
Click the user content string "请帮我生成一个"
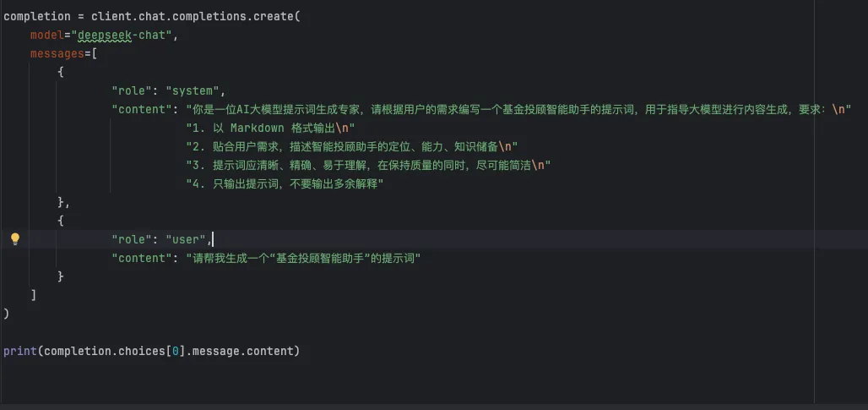coord(304,258)
